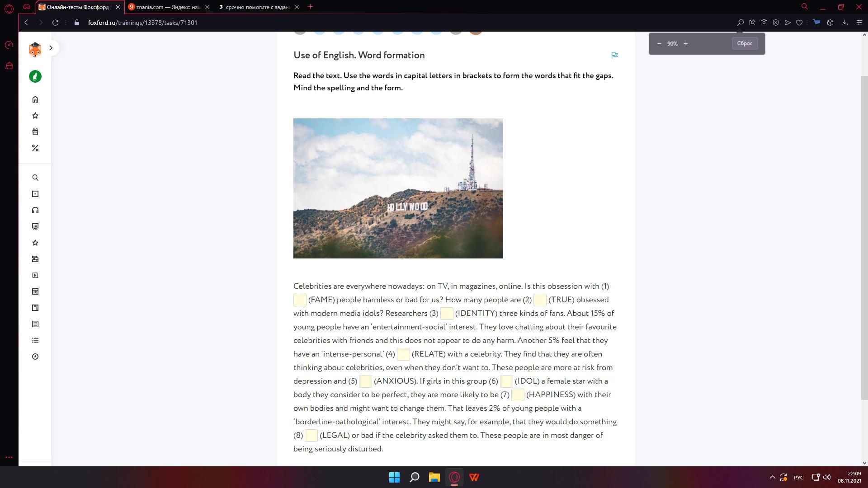
Task: Open the headphones icon in Foxford sidebar
Action: click(x=35, y=210)
